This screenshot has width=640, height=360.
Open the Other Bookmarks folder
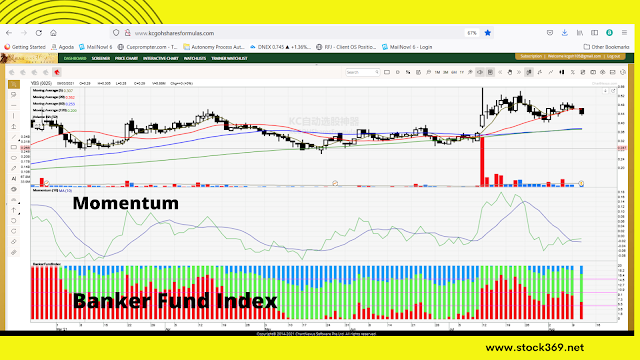[x=607, y=47]
